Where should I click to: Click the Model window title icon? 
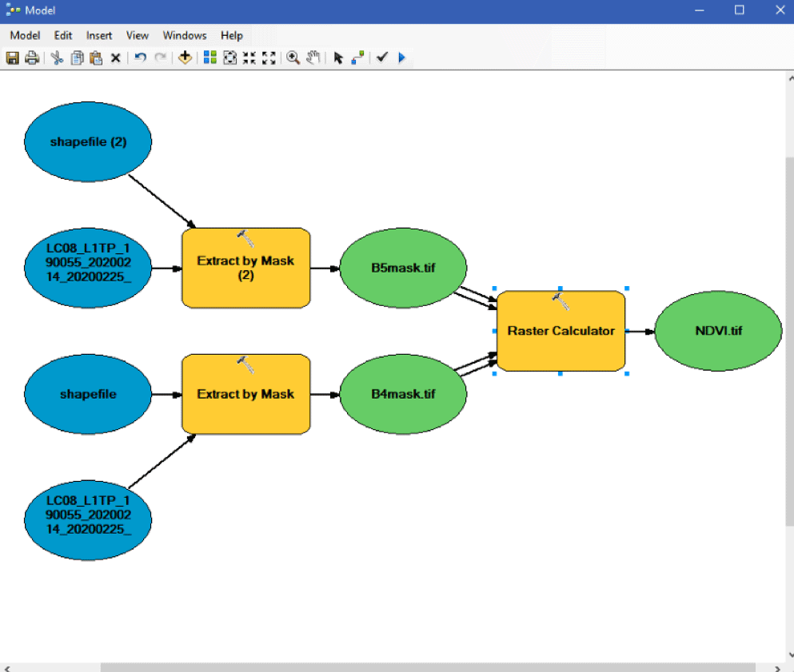coord(13,10)
